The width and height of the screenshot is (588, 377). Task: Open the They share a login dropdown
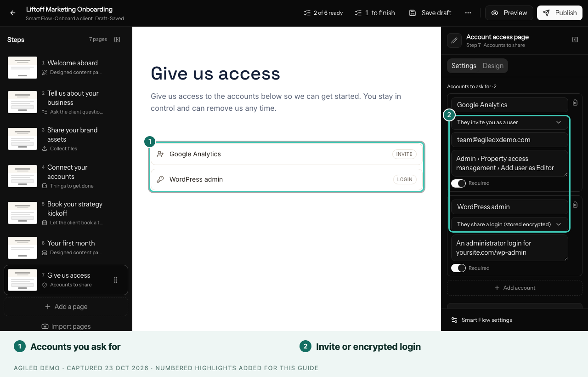[509, 224]
